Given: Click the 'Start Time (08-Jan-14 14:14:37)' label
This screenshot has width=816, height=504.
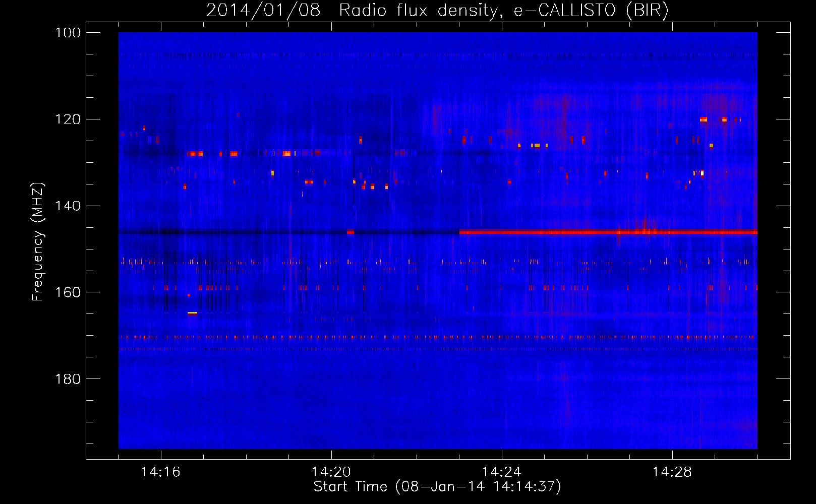Looking at the screenshot, I should coord(437,487).
